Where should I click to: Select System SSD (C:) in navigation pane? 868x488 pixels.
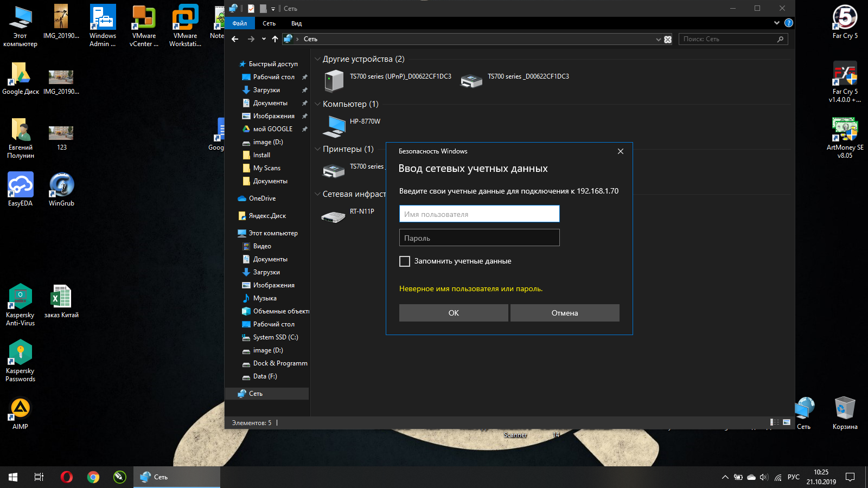(x=276, y=337)
